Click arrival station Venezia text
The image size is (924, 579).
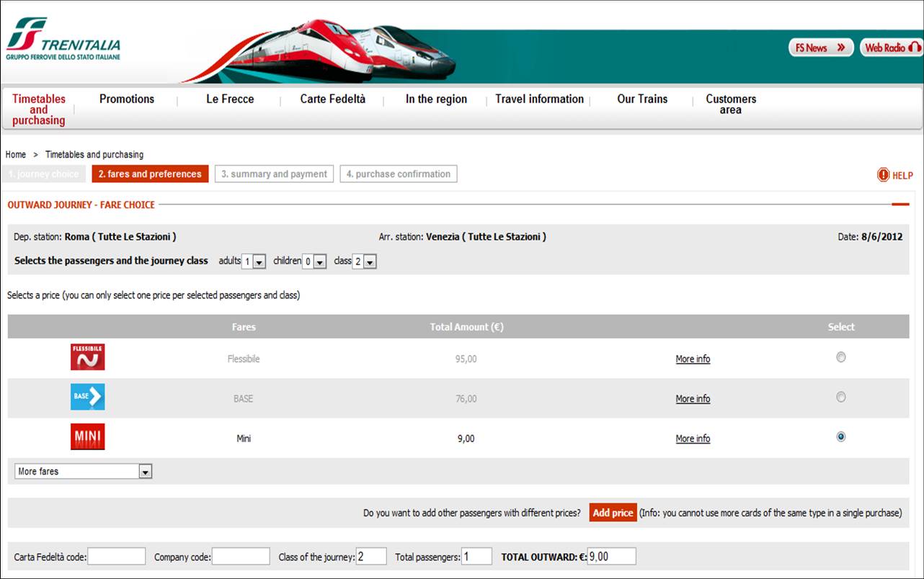click(x=486, y=237)
